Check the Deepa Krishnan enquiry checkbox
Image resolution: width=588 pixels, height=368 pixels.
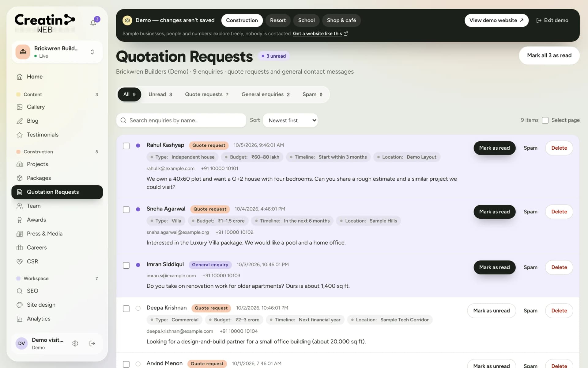coord(126,309)
